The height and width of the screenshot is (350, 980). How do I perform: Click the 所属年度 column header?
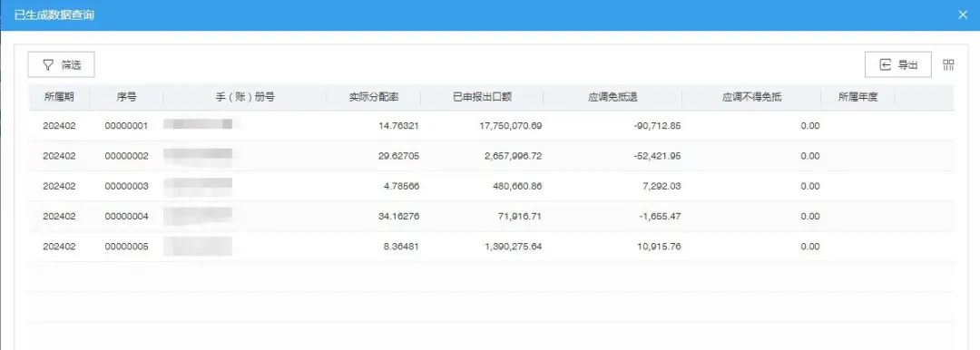(x=858, y=98)
